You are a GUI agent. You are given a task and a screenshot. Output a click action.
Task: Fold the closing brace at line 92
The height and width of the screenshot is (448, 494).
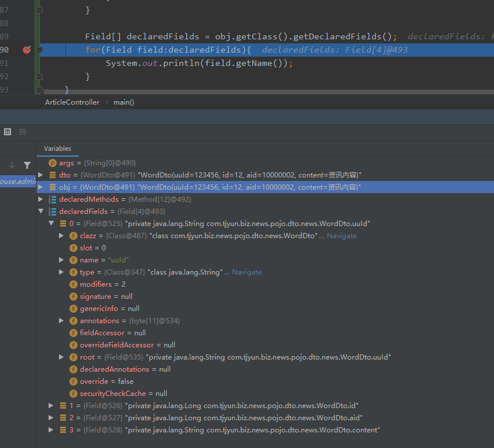point(40,76)
